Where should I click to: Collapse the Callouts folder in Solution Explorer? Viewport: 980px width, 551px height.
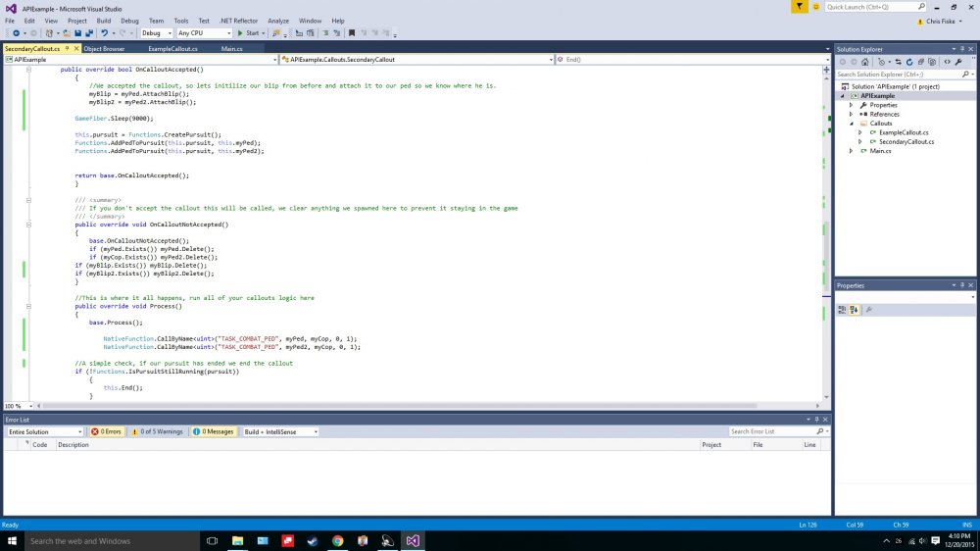(851, 124)
